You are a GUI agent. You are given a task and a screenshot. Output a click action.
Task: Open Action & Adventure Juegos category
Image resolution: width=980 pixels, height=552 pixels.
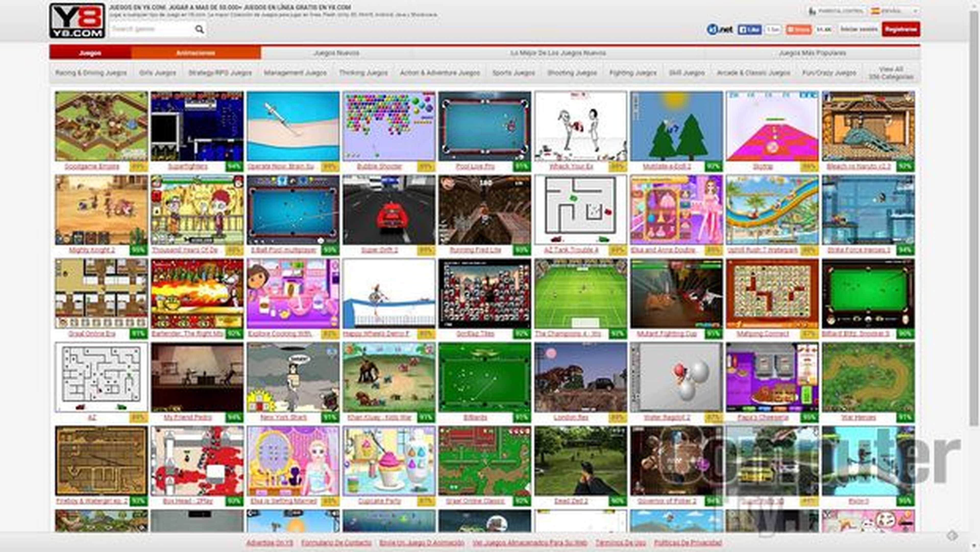point(440,73)
